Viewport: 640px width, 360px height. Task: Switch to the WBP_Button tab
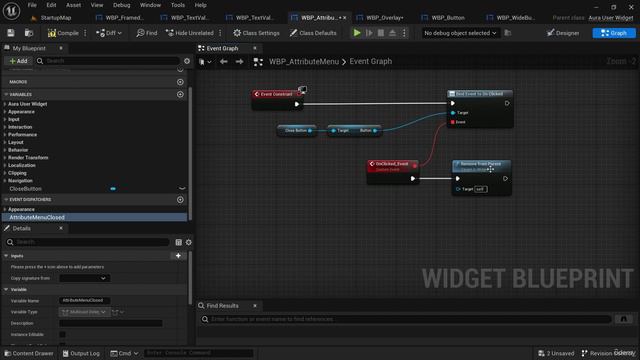(448, 18)
